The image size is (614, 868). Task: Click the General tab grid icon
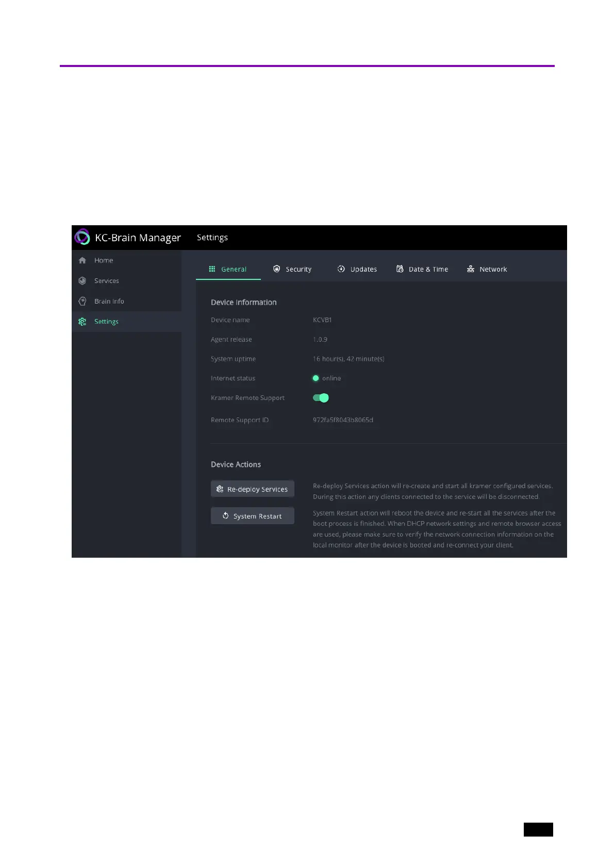(x=212, y=269)
